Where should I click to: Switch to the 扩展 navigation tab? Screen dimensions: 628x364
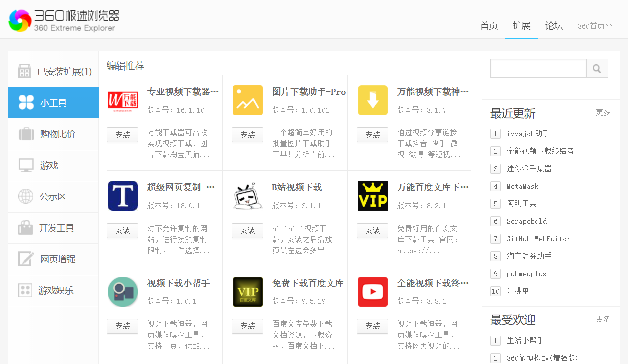(521, 26)
